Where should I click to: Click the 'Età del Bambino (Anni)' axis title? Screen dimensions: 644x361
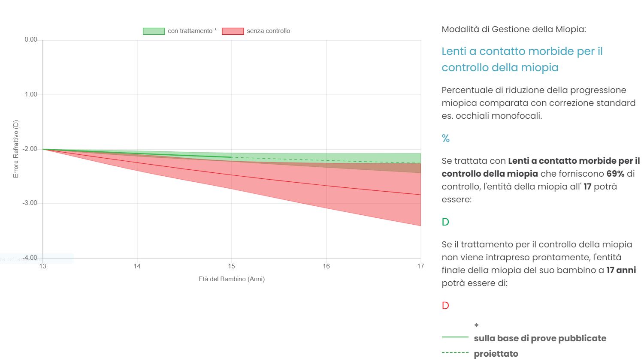[232, 279]
